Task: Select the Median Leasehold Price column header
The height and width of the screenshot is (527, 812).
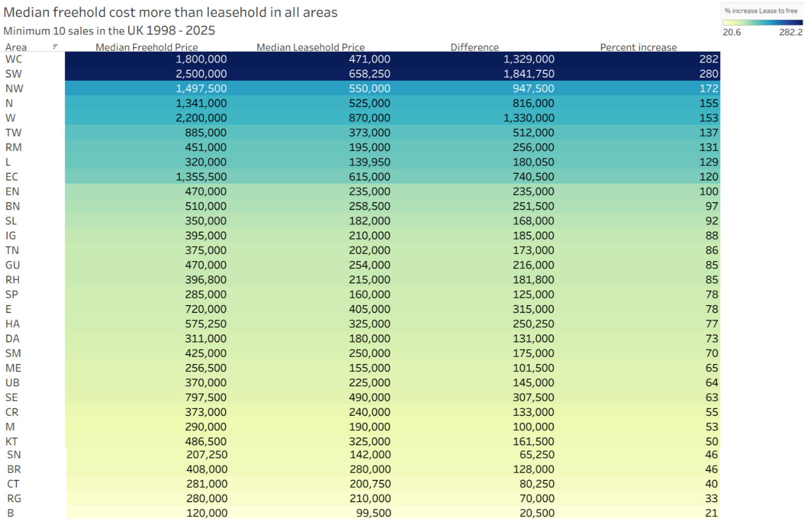Action: [311, 47]
